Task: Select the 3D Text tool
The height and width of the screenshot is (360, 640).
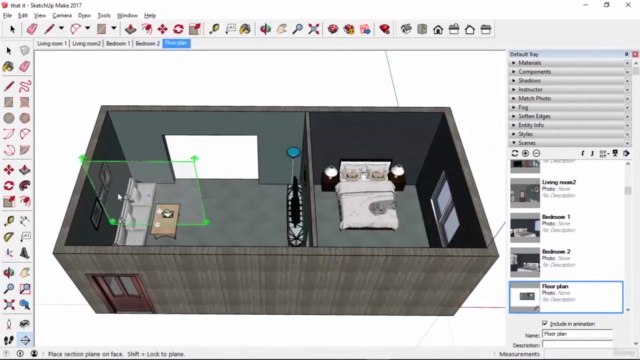Action: (x=25, y=253)
